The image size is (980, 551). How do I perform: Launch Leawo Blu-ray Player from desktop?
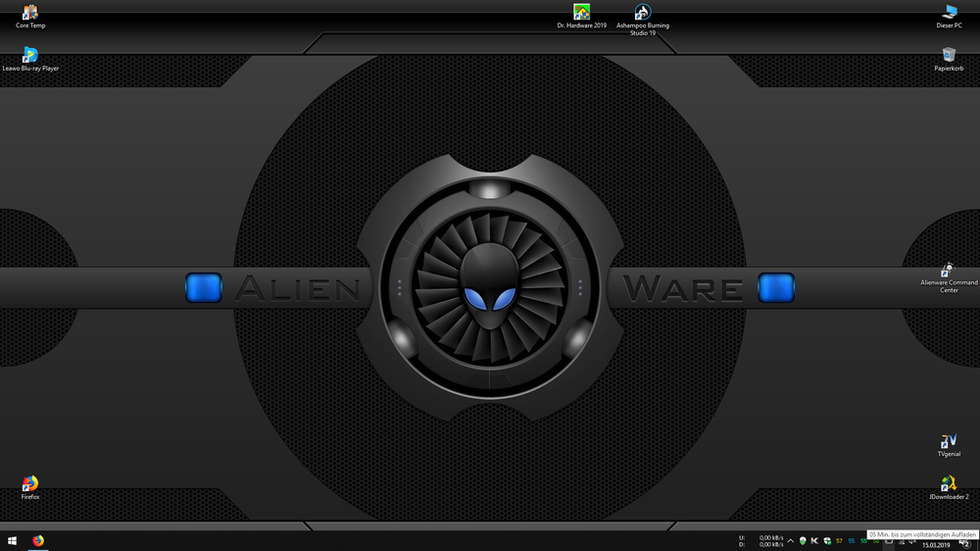pyautogui.click(x=29, y=57)
